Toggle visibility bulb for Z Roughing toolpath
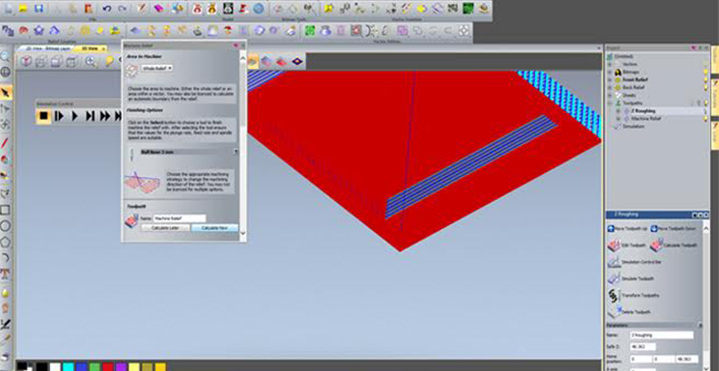Viewport: 719px width, 371px height. tap(706, 111)
